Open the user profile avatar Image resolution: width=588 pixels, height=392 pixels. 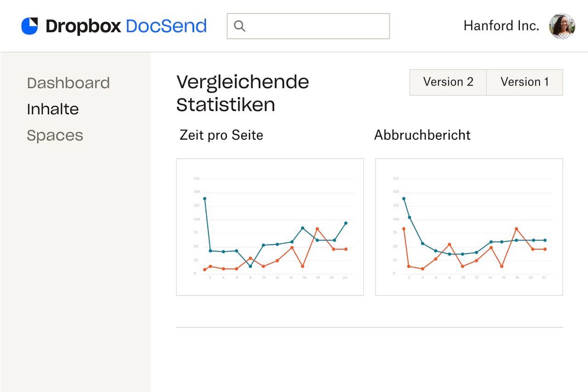[562, 26]
